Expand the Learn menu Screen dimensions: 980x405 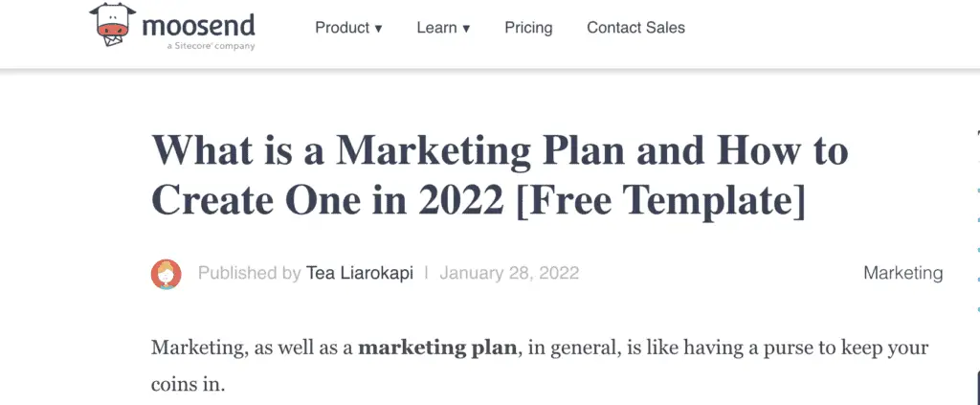443,28
